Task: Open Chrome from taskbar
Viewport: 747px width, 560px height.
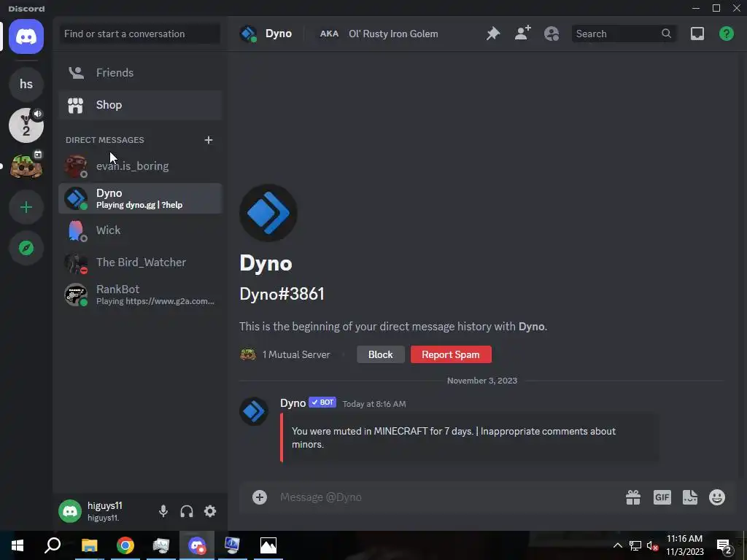Action: (125, 545)
